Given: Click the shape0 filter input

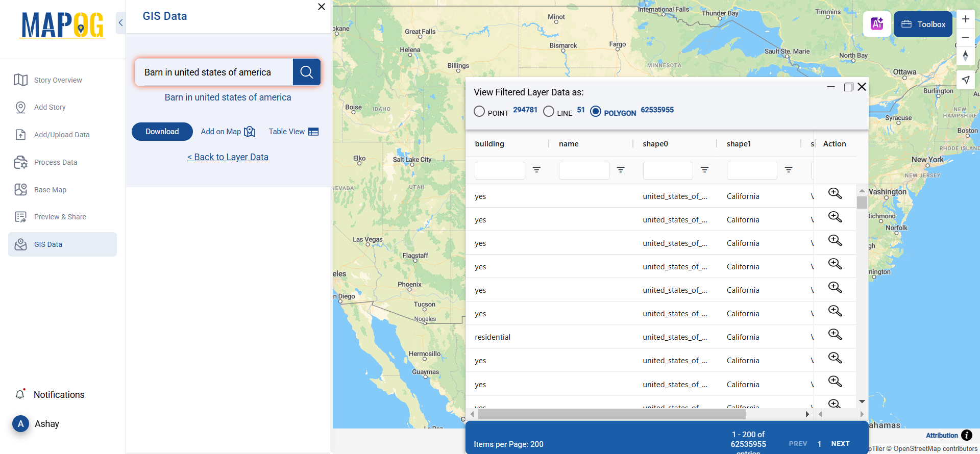Looking at the screenshot, I should click(668, 170).
